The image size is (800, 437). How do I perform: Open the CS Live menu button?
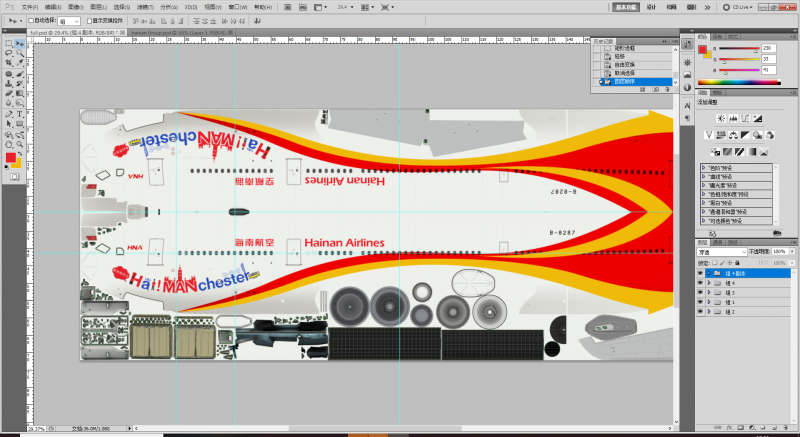coord(738,7)
